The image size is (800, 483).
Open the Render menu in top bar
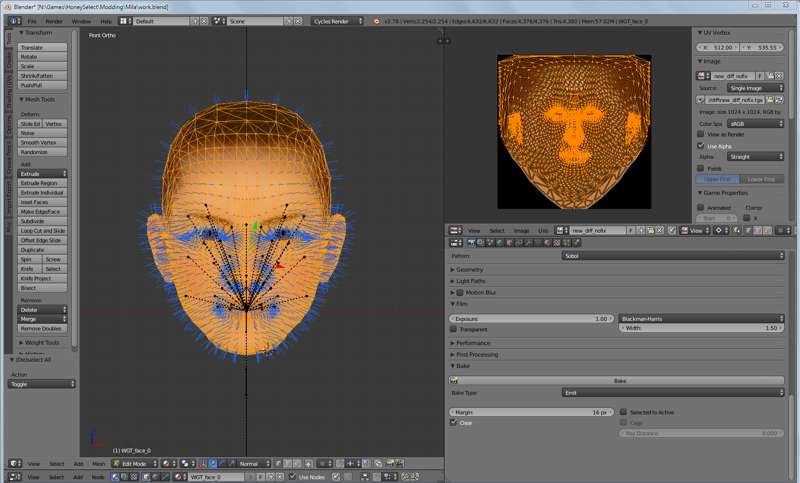[x=54, y=21]
